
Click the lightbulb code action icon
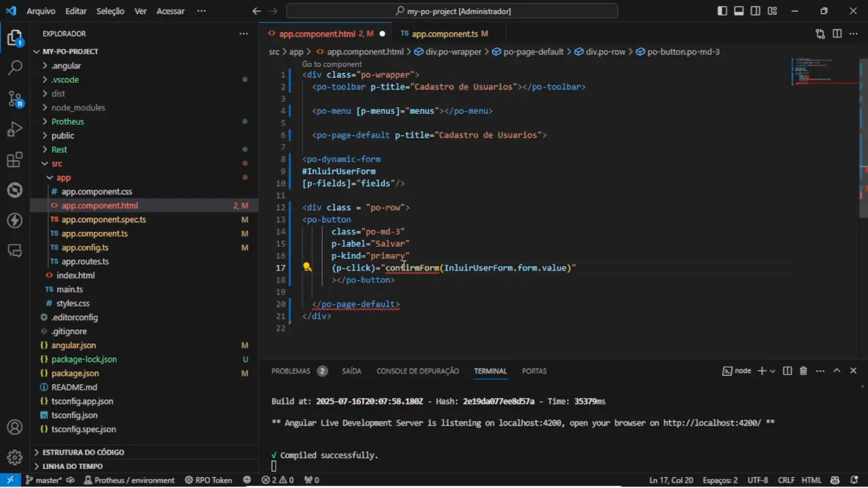pos(307,268)
